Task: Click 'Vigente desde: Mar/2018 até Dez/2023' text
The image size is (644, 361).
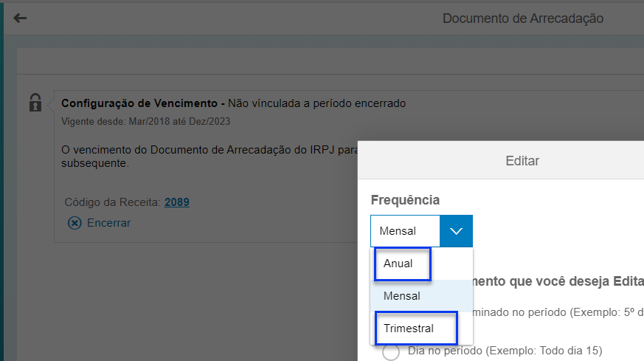Action: click(146, 122)
